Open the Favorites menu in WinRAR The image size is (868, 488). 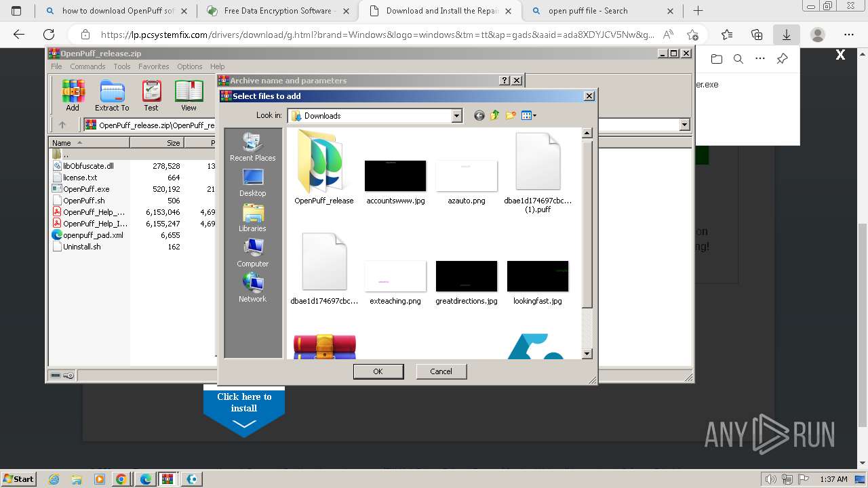[x=154, y=66]
